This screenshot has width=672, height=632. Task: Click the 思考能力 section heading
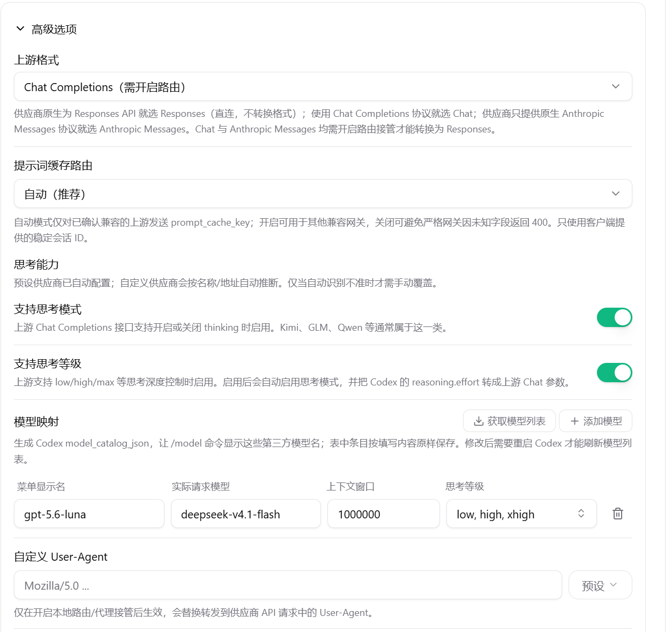click(36, 264)
